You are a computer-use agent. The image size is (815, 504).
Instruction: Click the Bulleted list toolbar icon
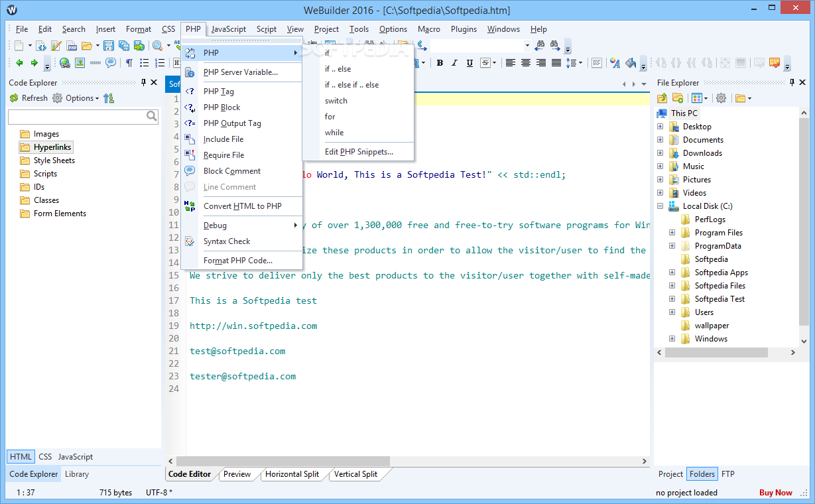tap(145, 63)
